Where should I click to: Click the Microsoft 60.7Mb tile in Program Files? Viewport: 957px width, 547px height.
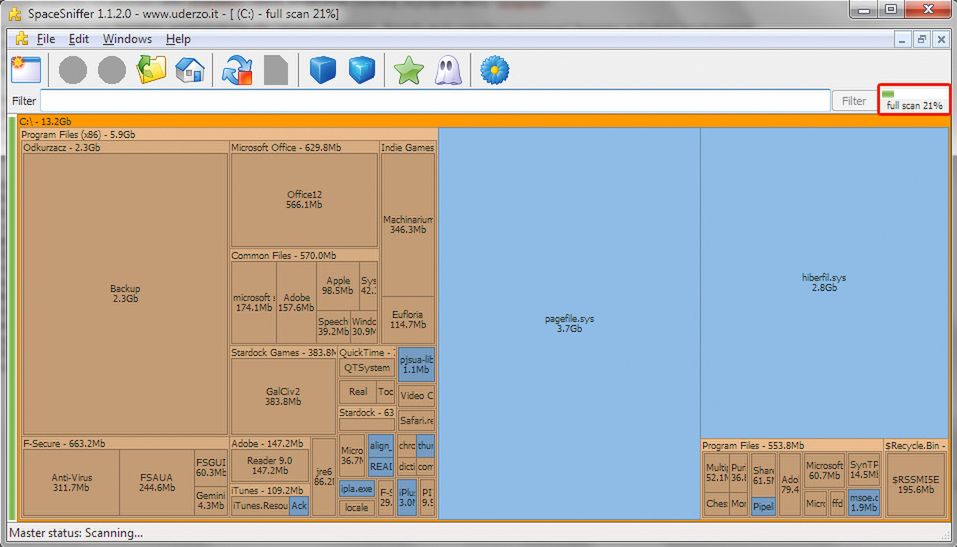[824, 471]
